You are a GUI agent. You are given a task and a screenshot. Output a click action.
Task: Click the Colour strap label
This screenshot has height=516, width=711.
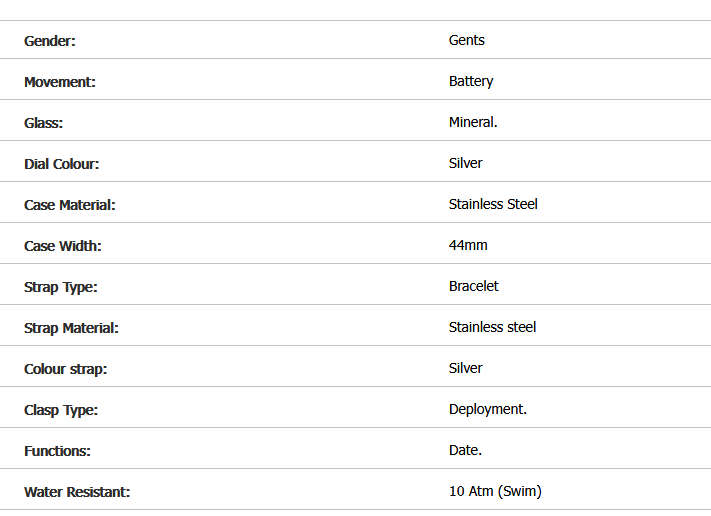coord(65,369)
